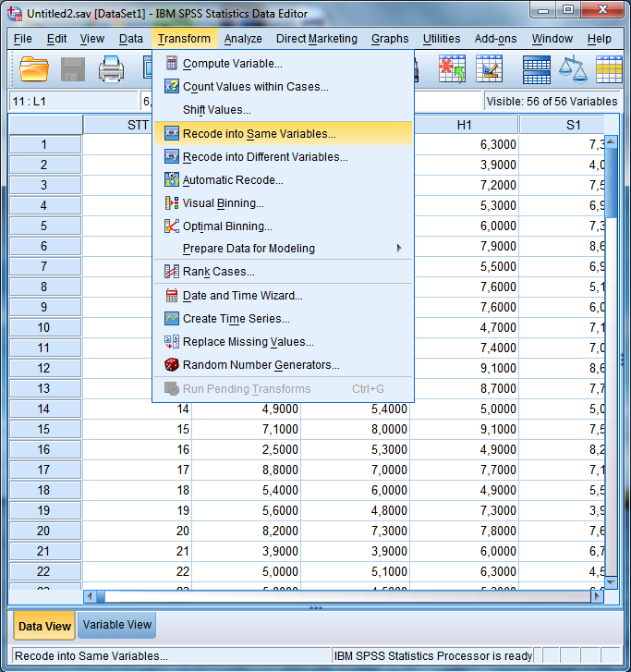Click the Save file floppy disk icon
The height and width of the screenshot is (672, 631).
pyautogui.click(x=73, y=69)
